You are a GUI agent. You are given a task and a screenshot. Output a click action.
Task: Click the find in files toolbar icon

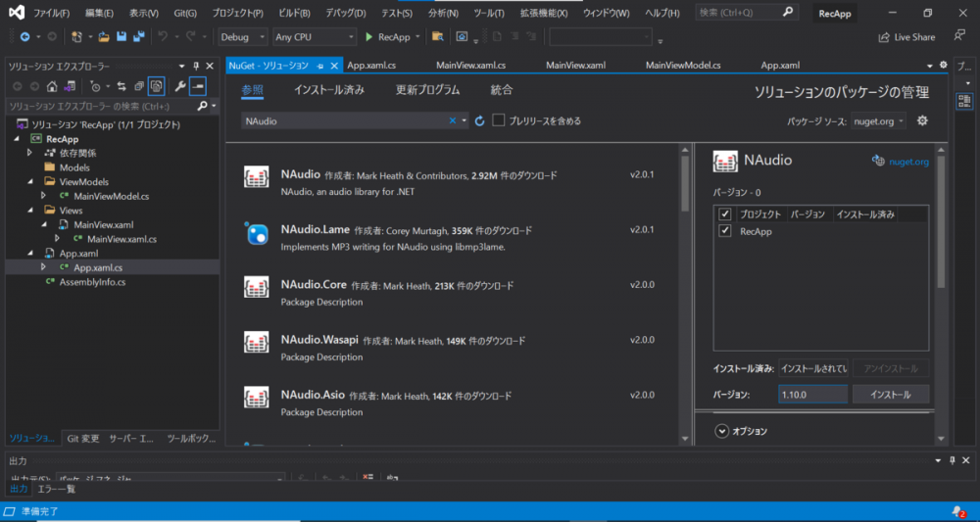click(437, 37)
